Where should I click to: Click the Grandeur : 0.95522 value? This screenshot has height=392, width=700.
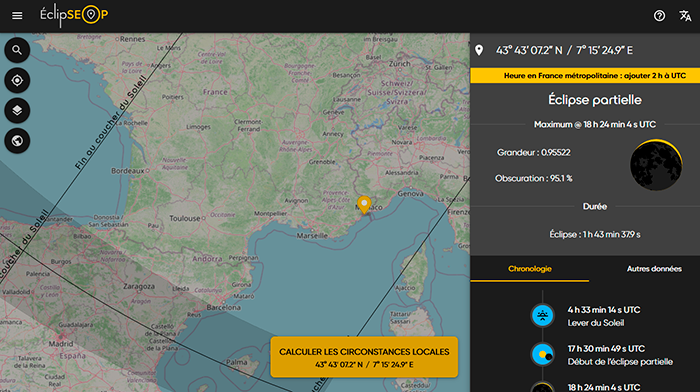[533, 153]
